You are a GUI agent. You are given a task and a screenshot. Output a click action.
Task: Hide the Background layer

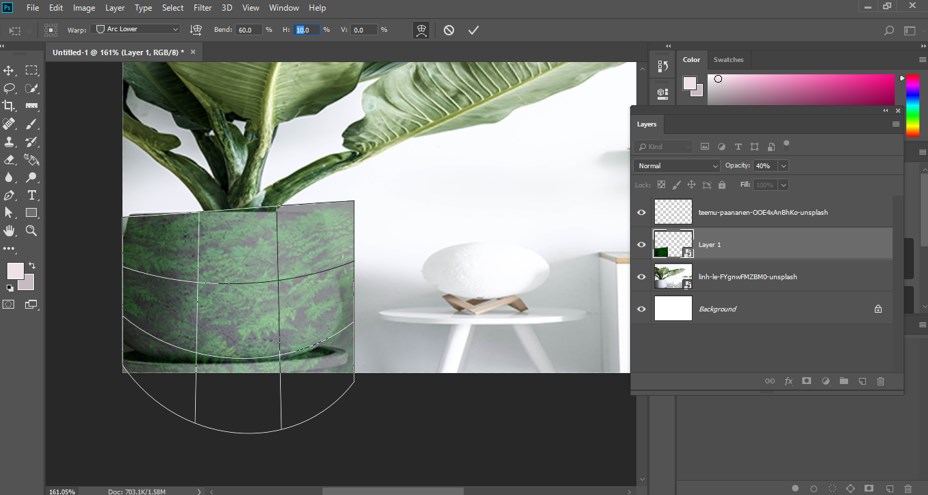642,309
